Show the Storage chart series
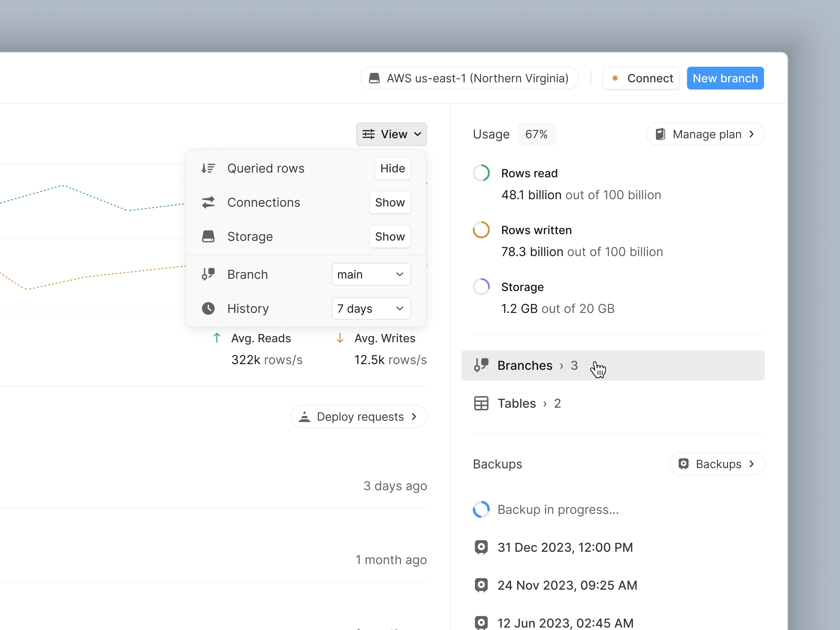The image size is (840, 630). [x=390, y=237]
